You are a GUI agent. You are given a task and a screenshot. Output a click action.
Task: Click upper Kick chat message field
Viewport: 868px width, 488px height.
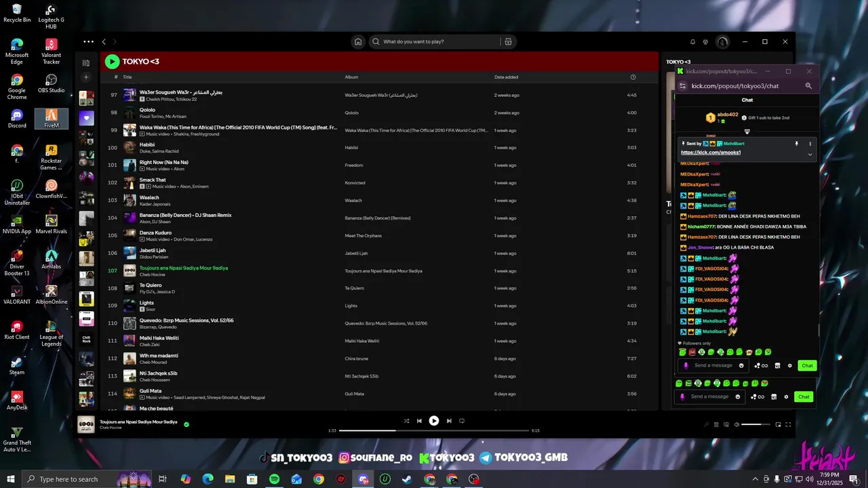713,365
